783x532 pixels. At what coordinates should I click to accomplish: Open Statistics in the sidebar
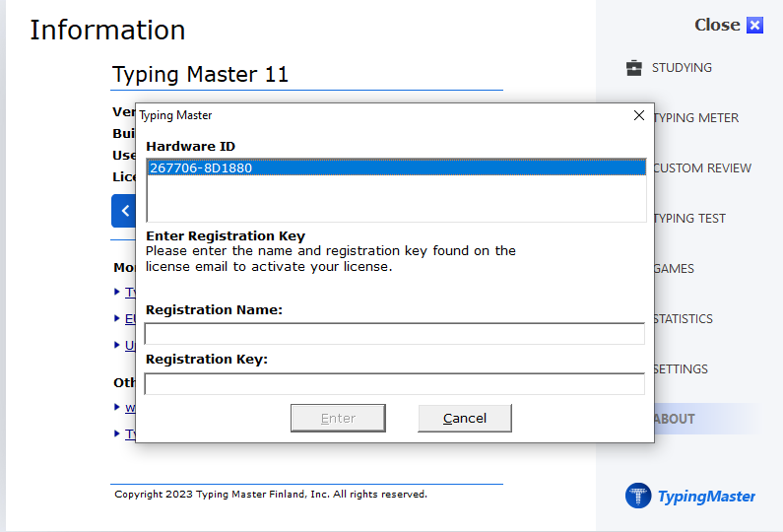683,319
